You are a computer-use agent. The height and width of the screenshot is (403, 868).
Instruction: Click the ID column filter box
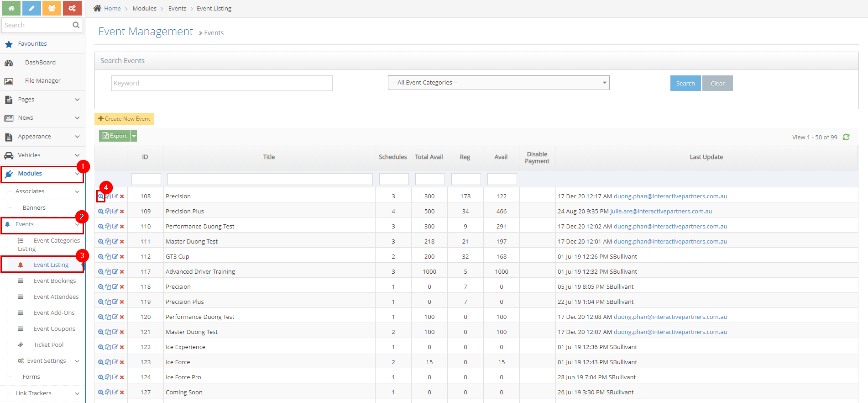click(x=146, y=179)
